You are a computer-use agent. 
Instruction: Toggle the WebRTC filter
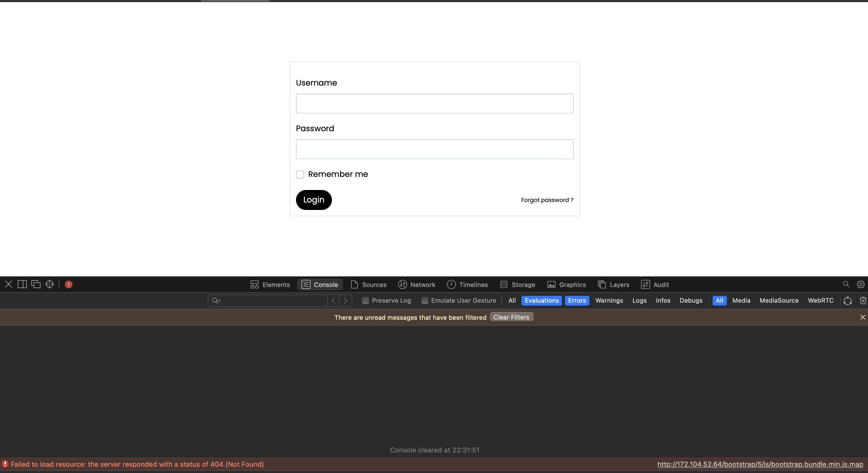click(x=820, y=300)
